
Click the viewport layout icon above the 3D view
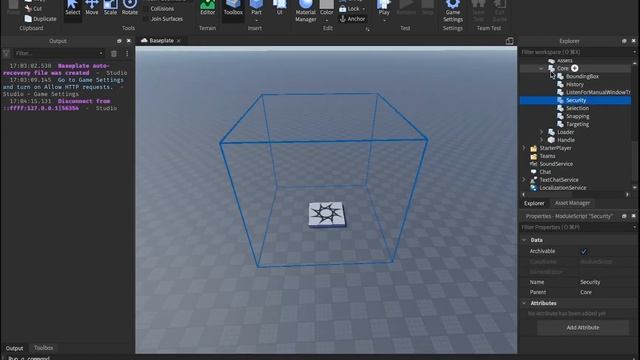pos(509,41)
